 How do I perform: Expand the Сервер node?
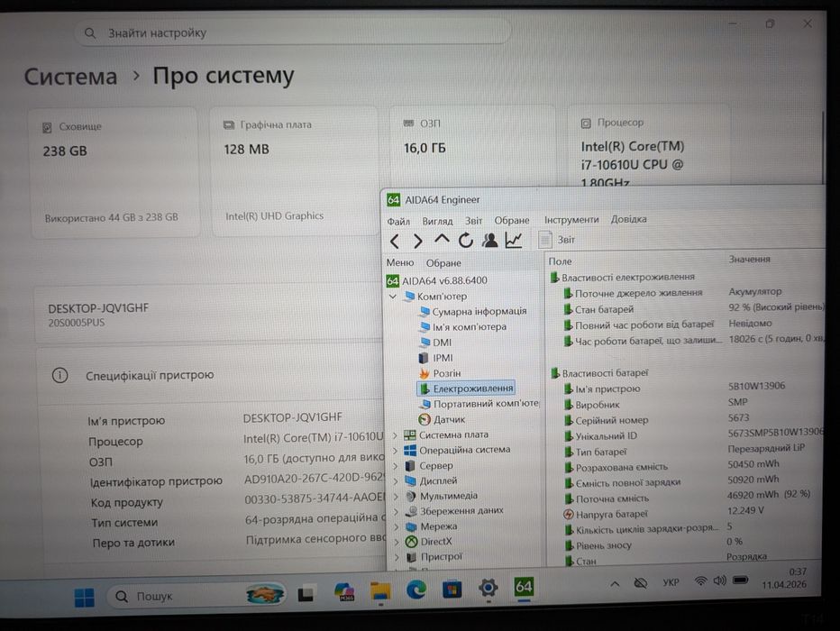pyautogui.click(x=396, y=466)
